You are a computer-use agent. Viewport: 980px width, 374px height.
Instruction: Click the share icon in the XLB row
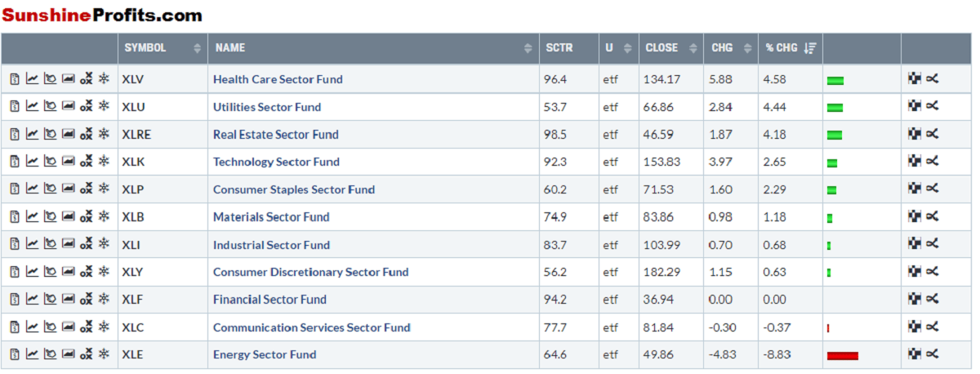(x=933, y=216)
